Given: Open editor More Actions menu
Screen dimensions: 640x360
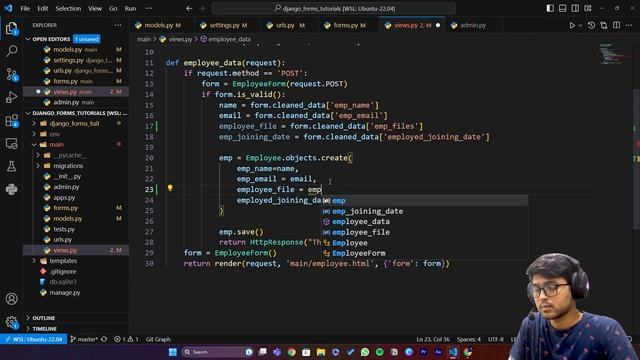Looking at the screenshot, I should coord(629,25).
